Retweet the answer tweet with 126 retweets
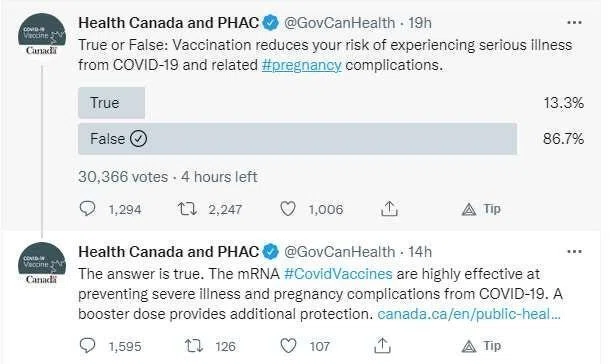Viewport: 610px width, 364px height. click(193, 346)
